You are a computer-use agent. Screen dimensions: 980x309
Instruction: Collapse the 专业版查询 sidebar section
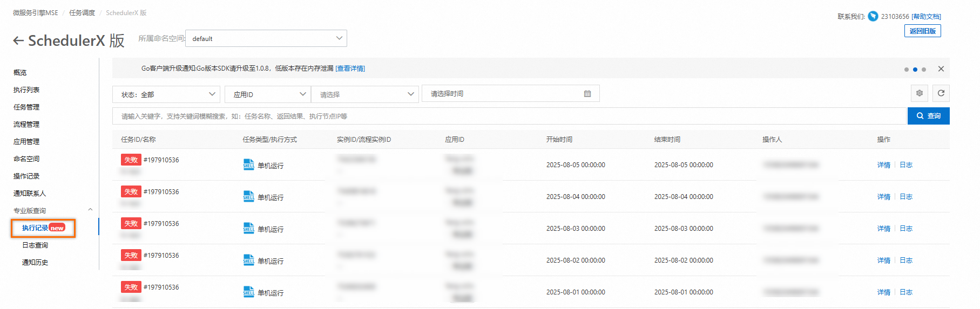tap(90, 210)
